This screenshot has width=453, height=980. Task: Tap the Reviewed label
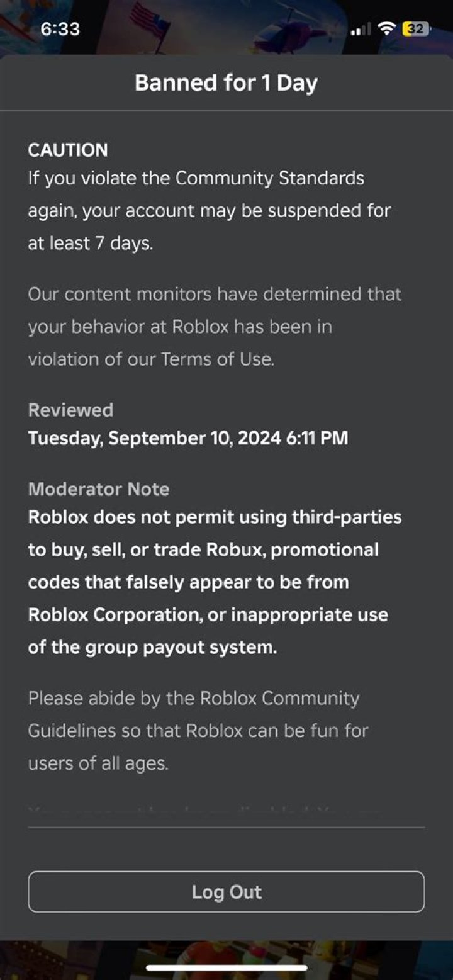(70, 410)
